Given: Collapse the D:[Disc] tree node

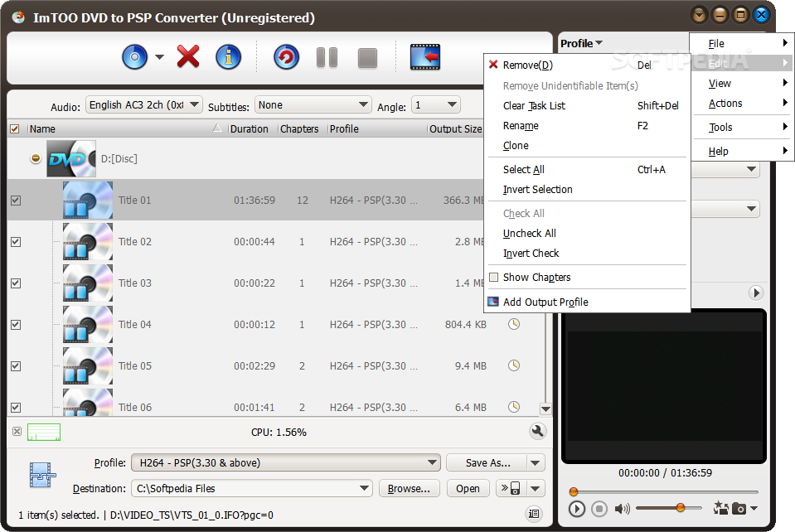Looking at the screenshot, I should click(x=36, y=158).
